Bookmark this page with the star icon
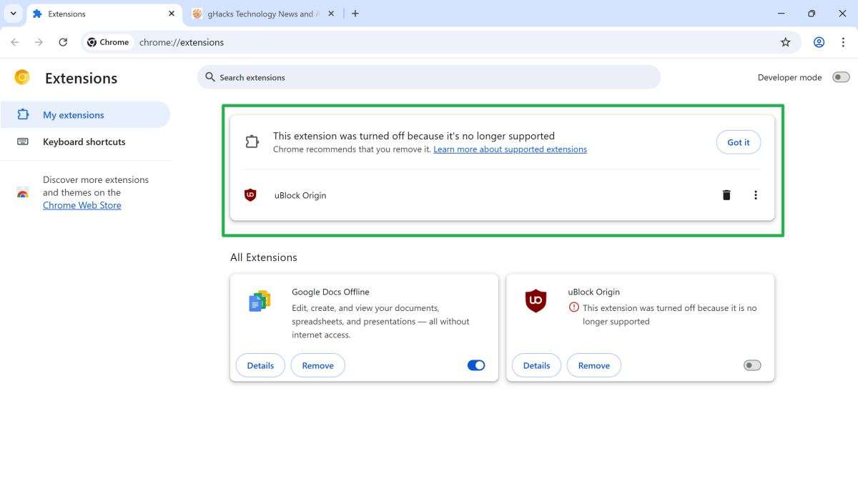The image size is (858, 504). pos(786,42)
